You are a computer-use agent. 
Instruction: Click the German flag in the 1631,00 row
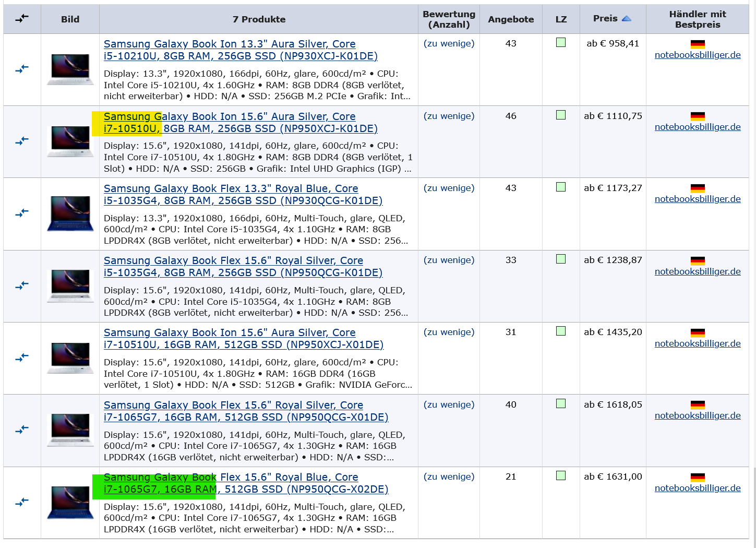pyautogui.click(x=698, y=478)
